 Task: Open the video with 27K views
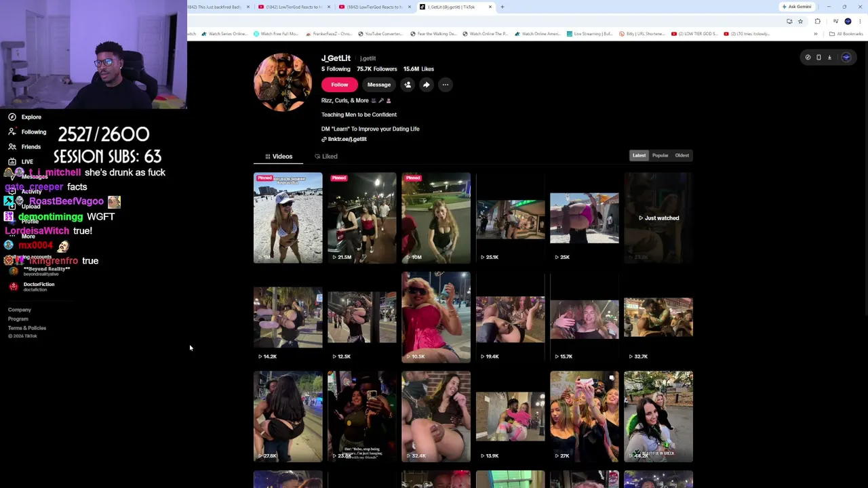[x=584, y=416]
